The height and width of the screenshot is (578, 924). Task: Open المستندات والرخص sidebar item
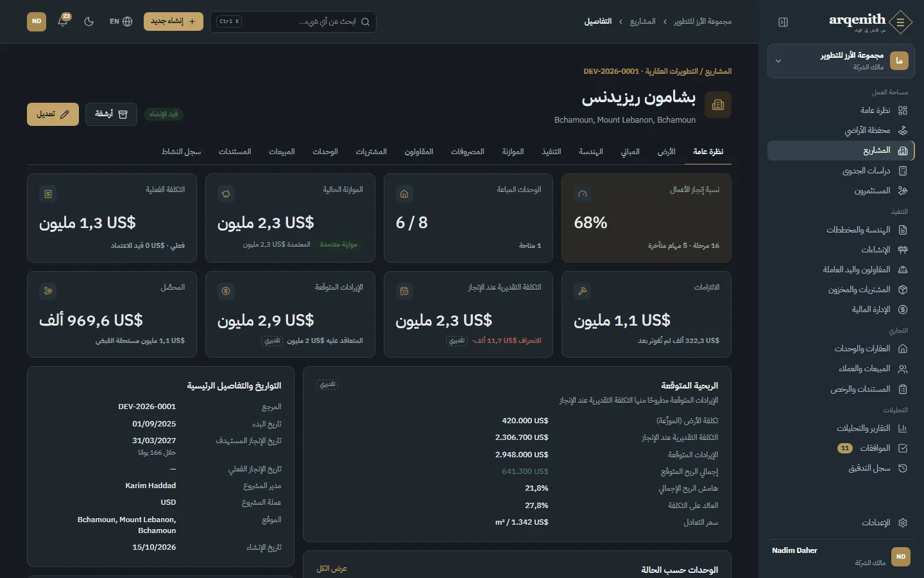point(841,389)
